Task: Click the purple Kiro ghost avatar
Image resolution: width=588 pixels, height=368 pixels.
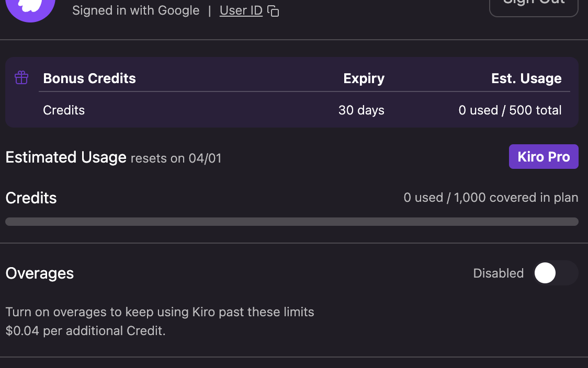Action: (32, 7)
